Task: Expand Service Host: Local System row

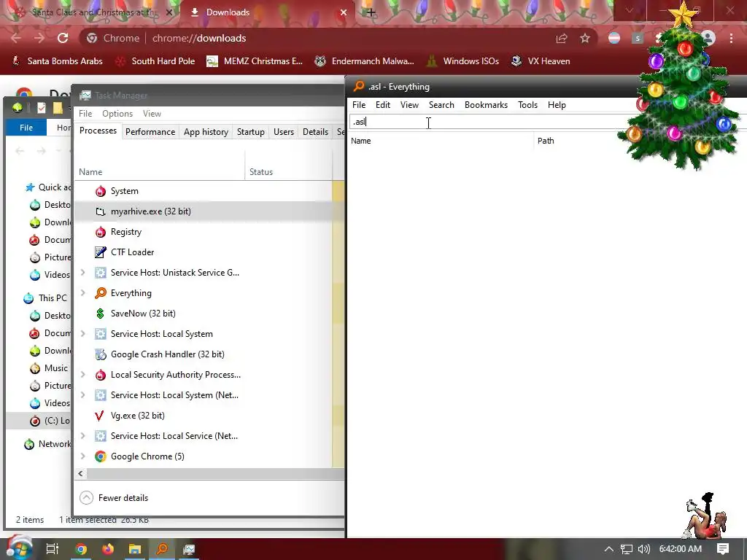Action: click(x=83, y=334)
